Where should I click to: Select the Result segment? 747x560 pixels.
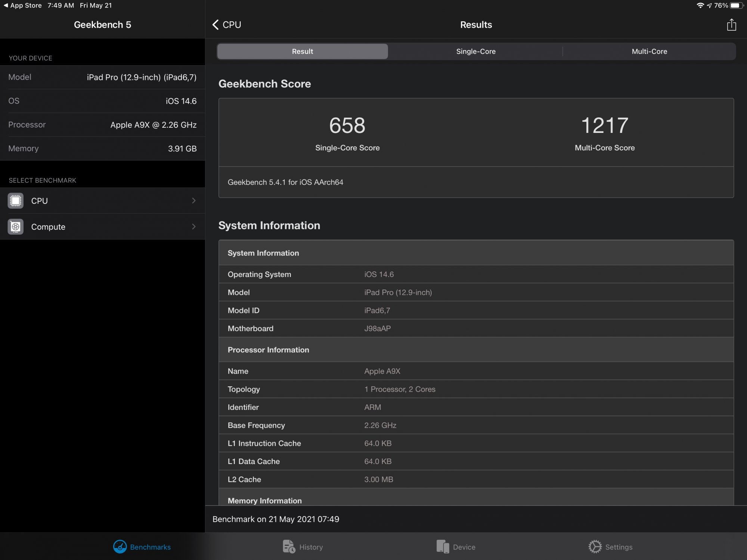[302, 52]
